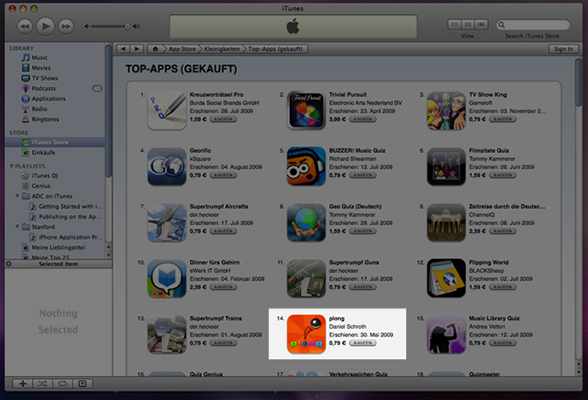588x400 pixels.
Task: Select iTunes Store in the sidebar
Action: pos(55,142)
